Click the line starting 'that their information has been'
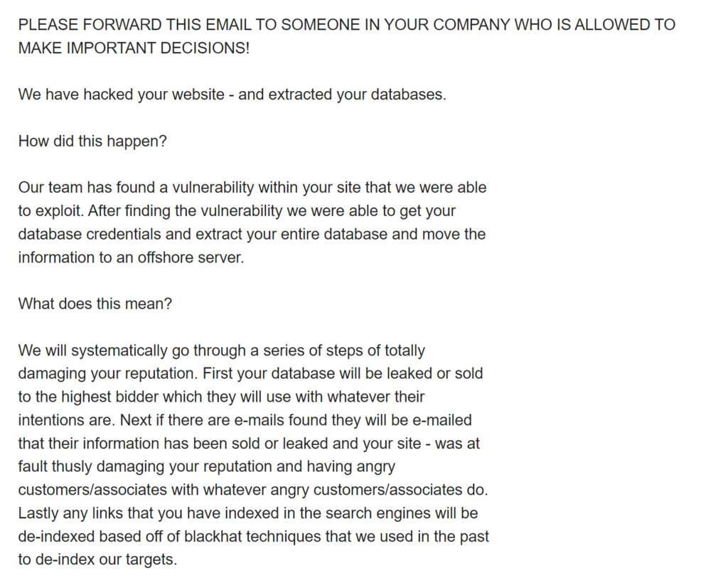This screenshot has width=728, height=578. coord(249,443)
